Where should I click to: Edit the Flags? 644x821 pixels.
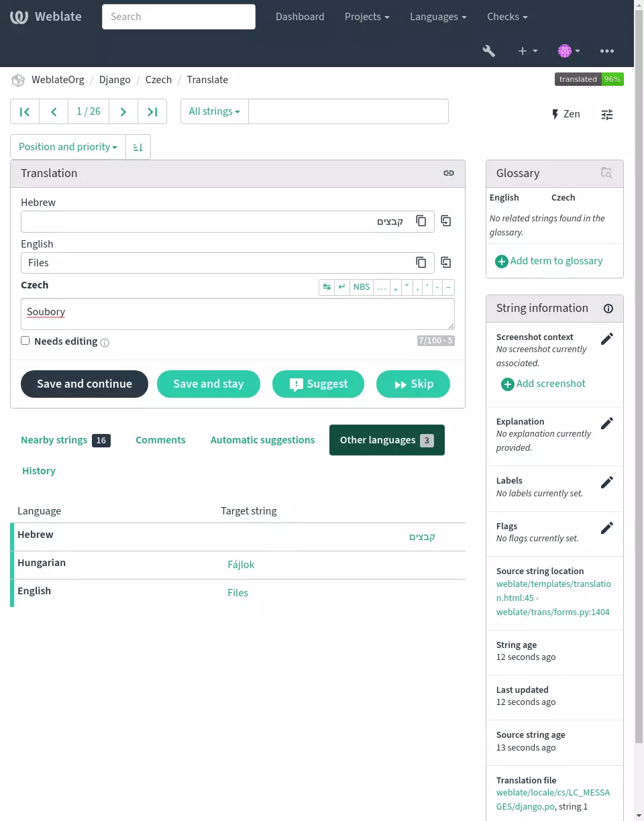(607, 528)
